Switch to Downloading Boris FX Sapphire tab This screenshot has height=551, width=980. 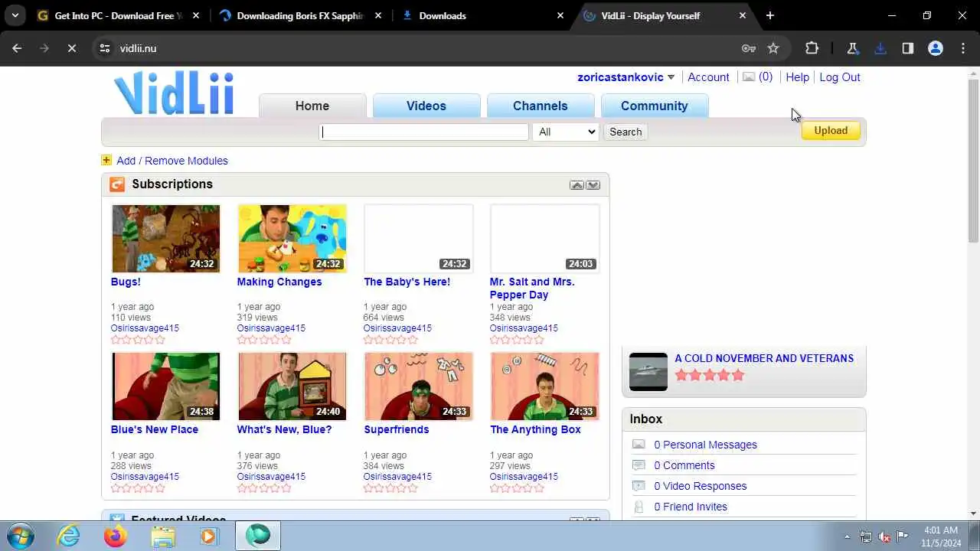300,15
